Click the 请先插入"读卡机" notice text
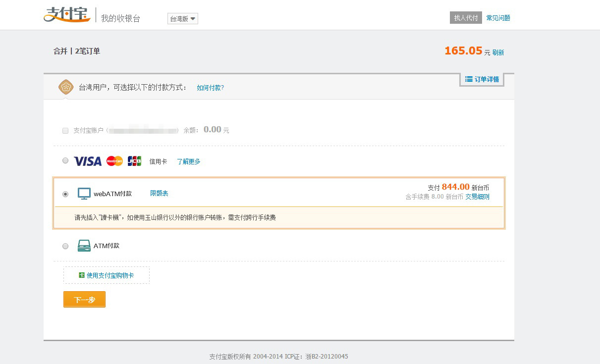 click(x=175, y=217)
